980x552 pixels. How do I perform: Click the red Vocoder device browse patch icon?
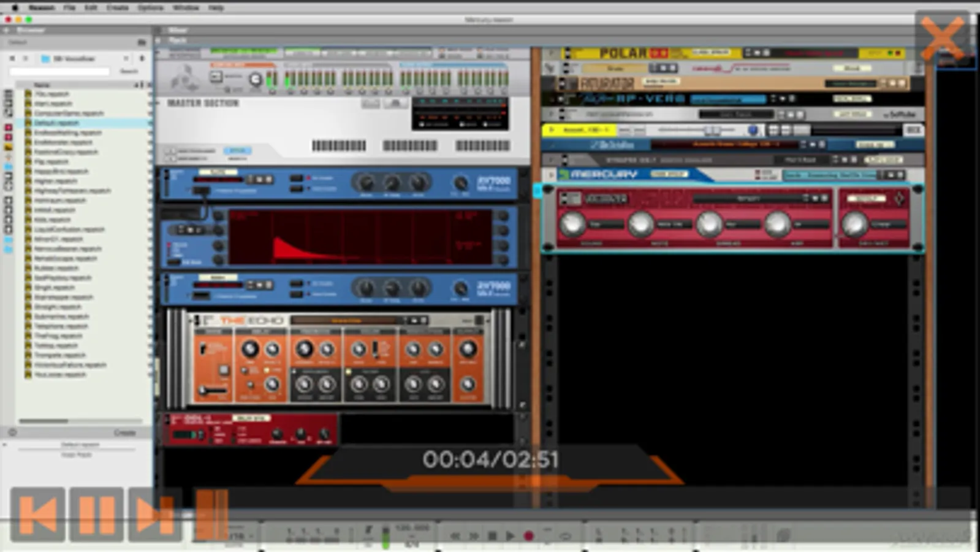pos(816,198)
